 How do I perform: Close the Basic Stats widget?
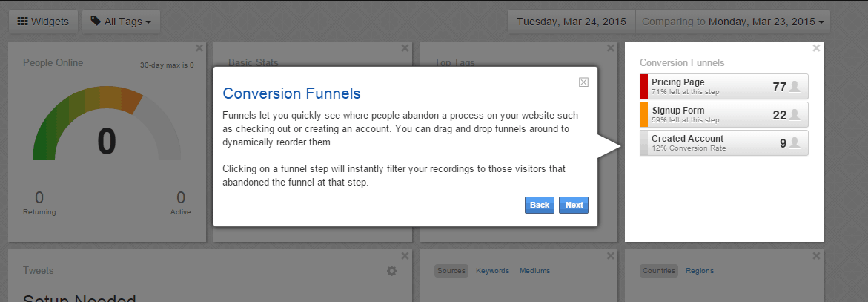tap(404, 48)
